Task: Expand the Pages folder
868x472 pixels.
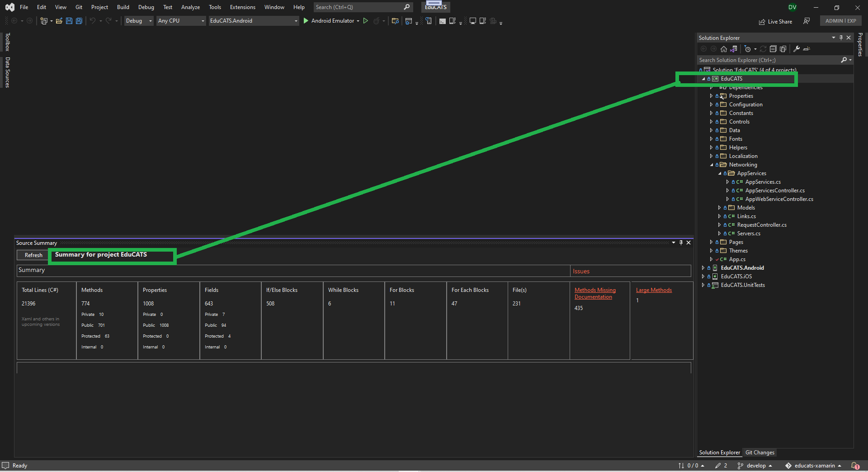Action: pos(712,242)
